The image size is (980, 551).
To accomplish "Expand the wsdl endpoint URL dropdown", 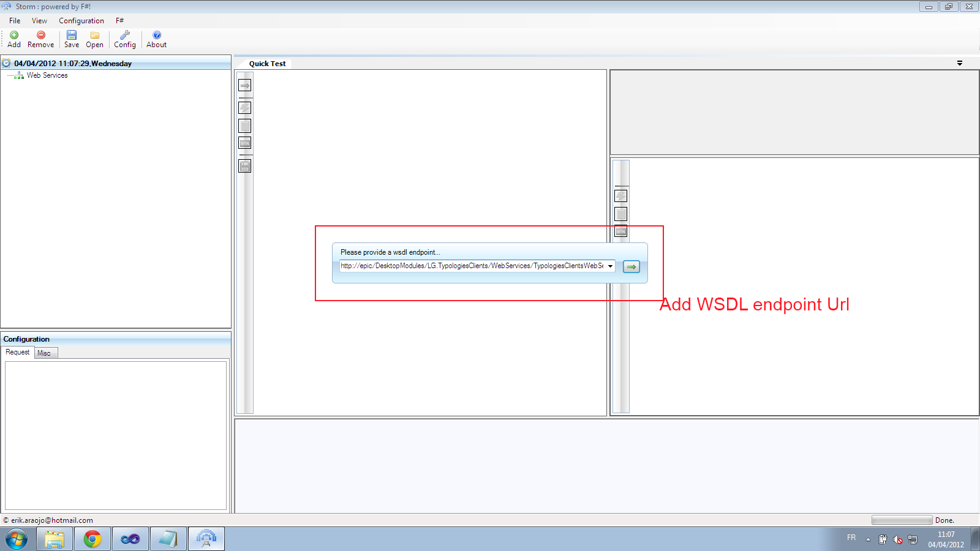I will [610, 266].
